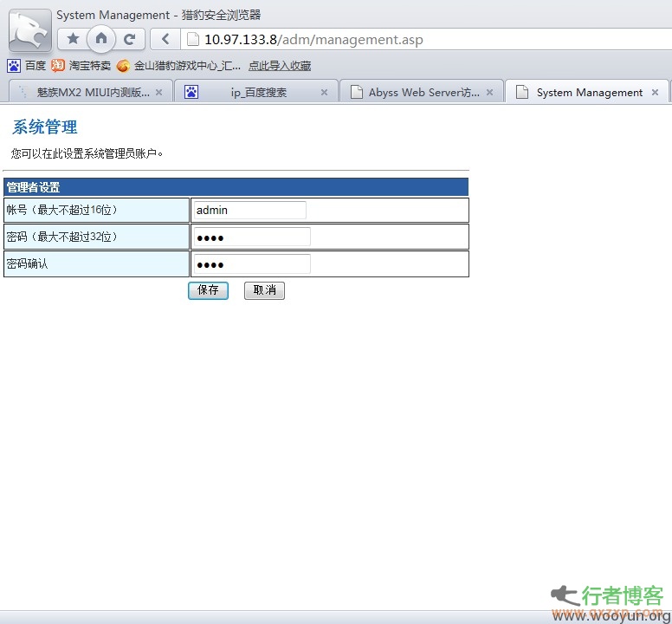The image size is (672, 624).
Task: Close the System Management tab
Action: coord(655,92)
